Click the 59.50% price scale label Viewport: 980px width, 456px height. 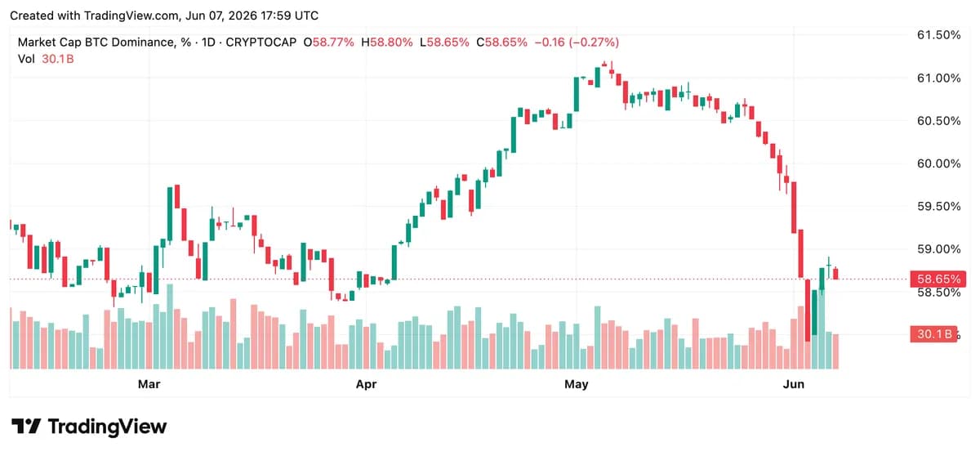(938, 206)
